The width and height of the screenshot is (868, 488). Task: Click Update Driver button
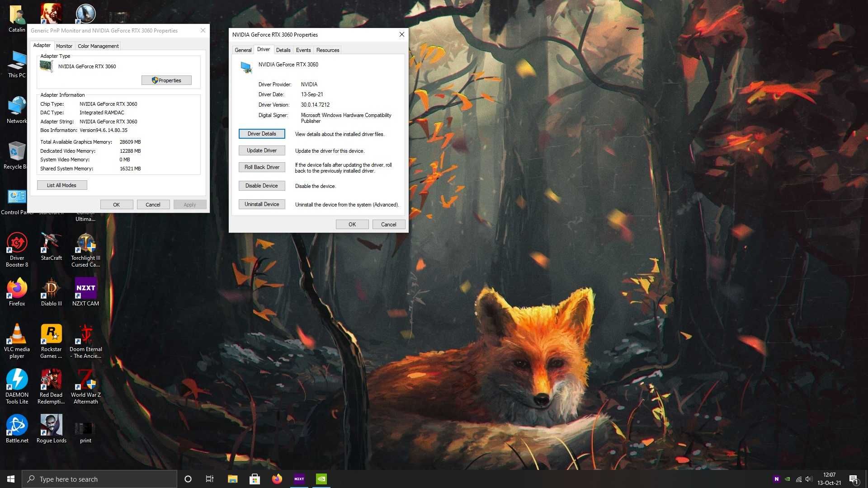pyautogui.click(x=262, y=150)
